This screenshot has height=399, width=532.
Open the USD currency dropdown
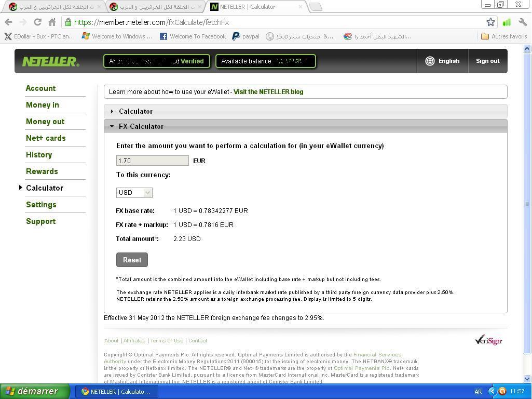[x=134, y=193]
